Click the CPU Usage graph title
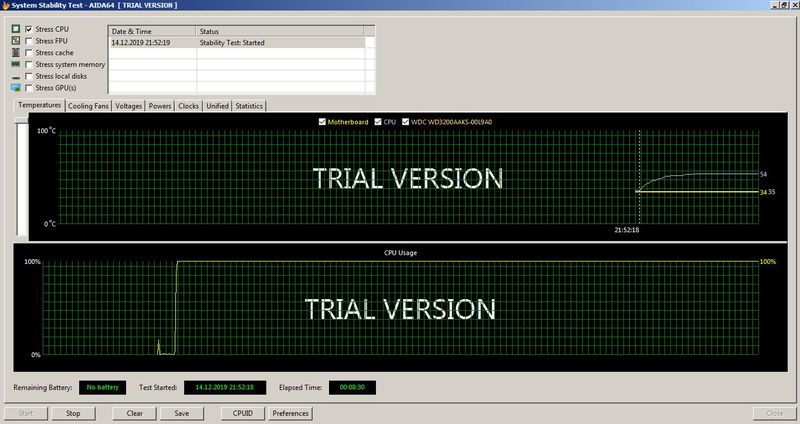800x424 pixels. coord(401,253)
